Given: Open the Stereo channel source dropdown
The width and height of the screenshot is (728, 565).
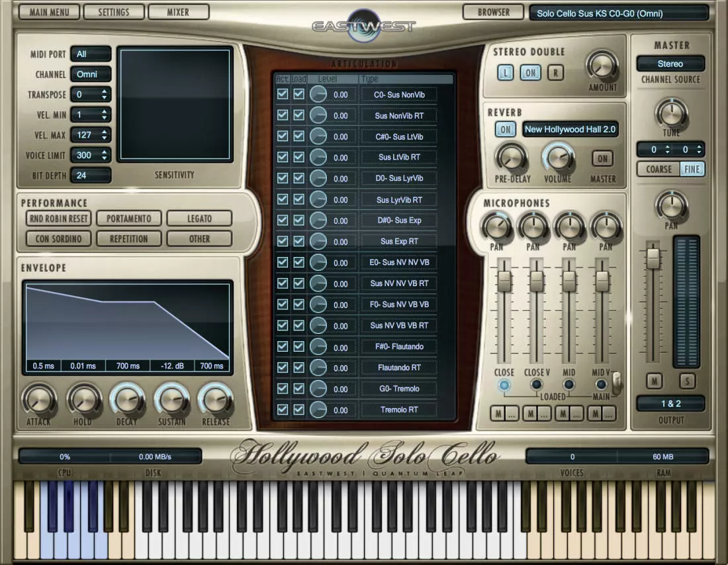Looking at the screenshot, I should coord(670,64).
